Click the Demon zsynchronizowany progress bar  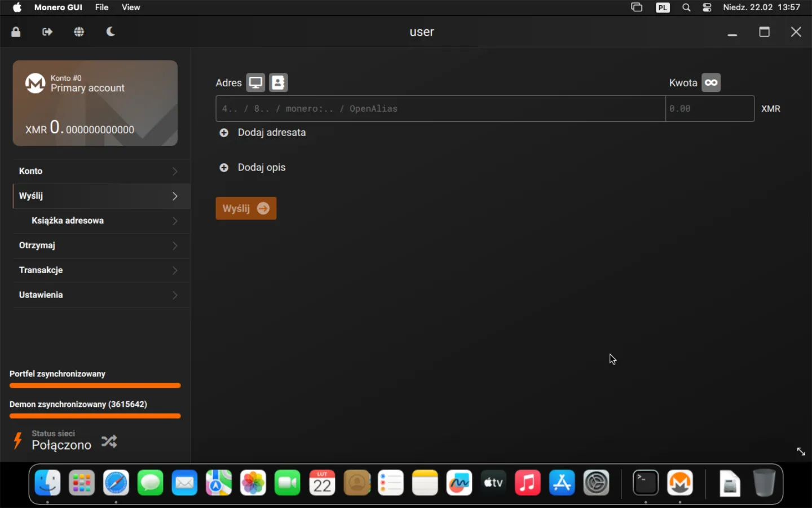click(x=95, y=416)
